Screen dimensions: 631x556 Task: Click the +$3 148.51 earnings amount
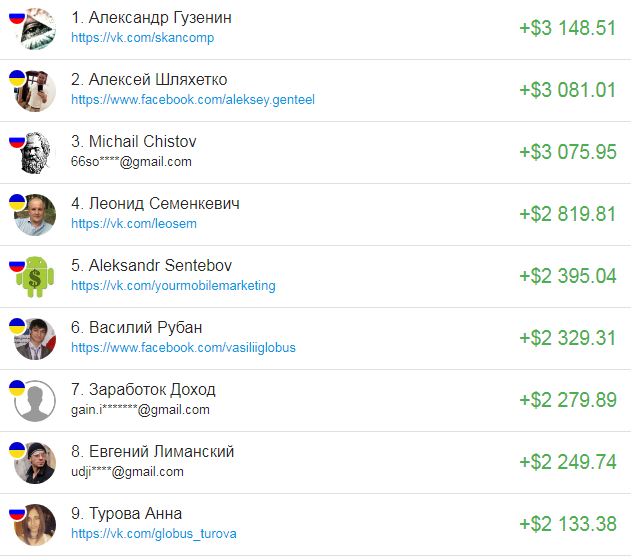[x=567, y=28]
